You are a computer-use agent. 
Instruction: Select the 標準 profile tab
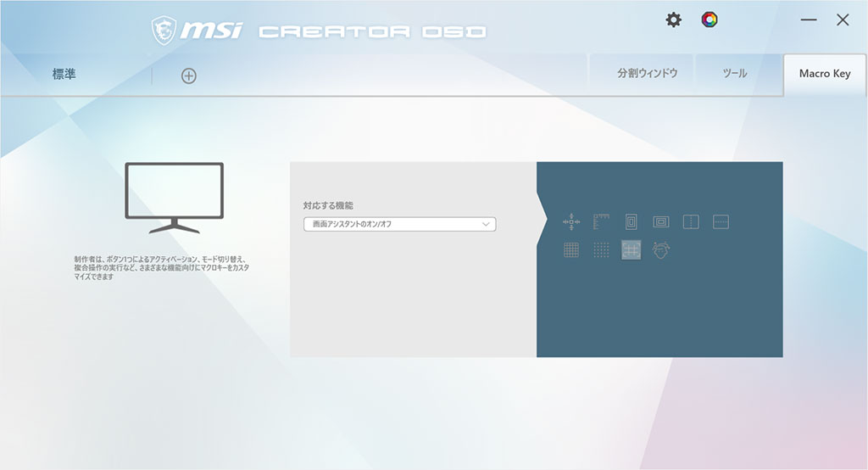[x=64, y=75]
